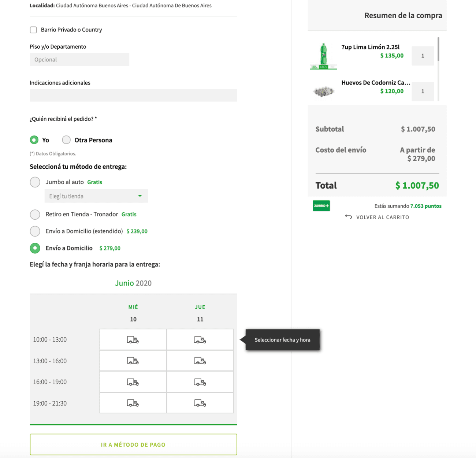Pick Thursday 19:00 - 21:30 delivery truck
This screenshot has height=458, width=476.
click(x=200, y=403)
